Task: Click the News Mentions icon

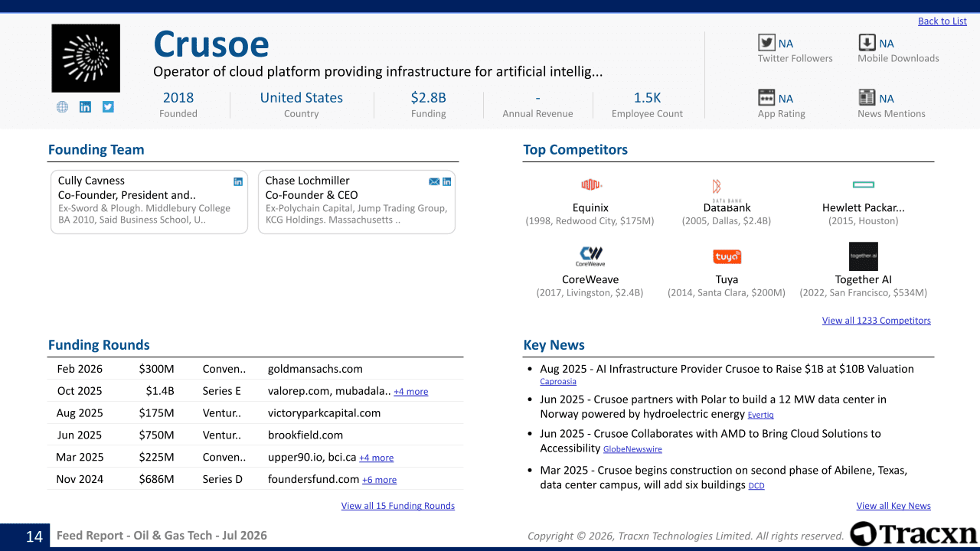Action: coord(867,98)
